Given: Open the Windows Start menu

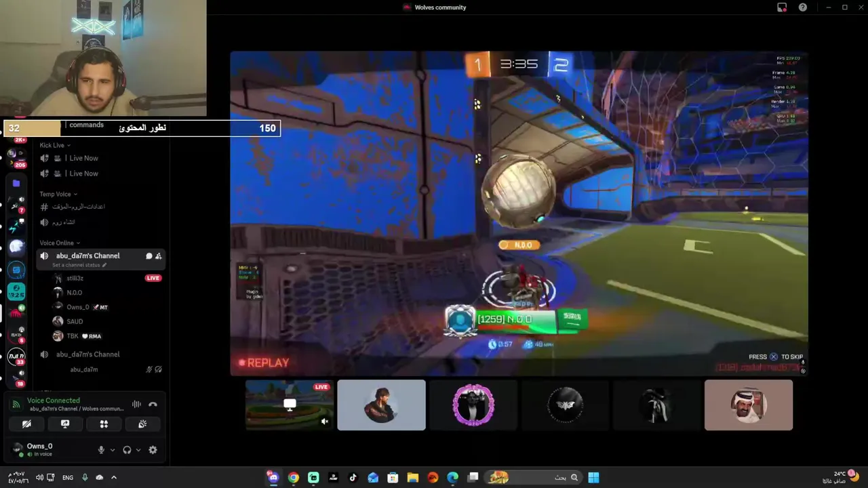Looking at the screenshot, I should (x=593, y=477).
